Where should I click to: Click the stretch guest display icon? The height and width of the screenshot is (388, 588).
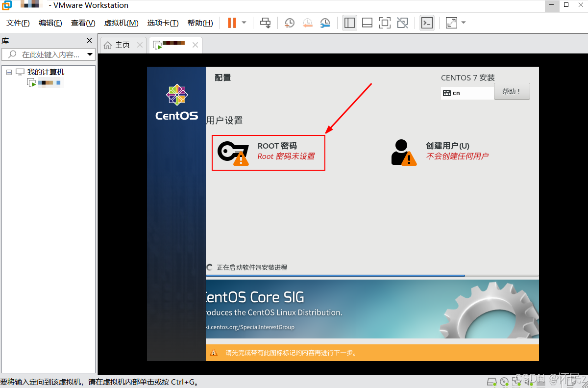tap(451, 23)
